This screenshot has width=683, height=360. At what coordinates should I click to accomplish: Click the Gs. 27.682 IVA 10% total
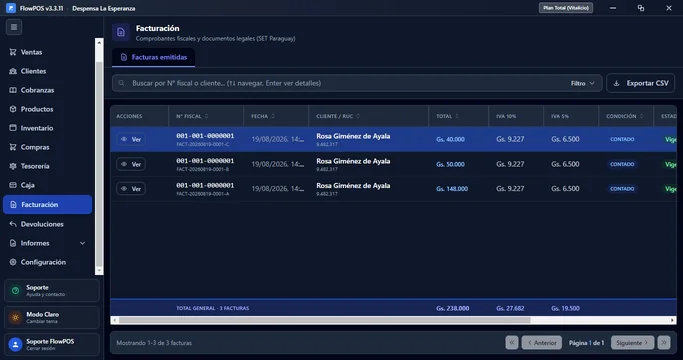(x=510, y=308)
